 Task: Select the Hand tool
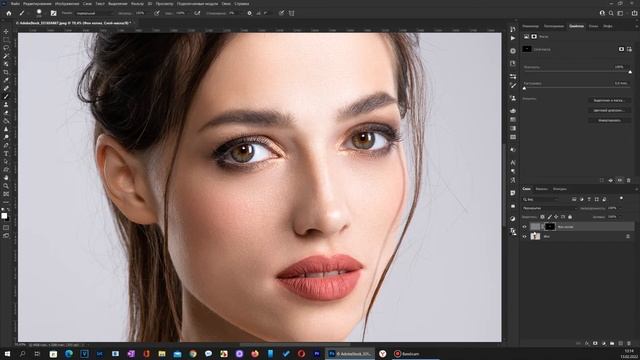pos(6,178)
